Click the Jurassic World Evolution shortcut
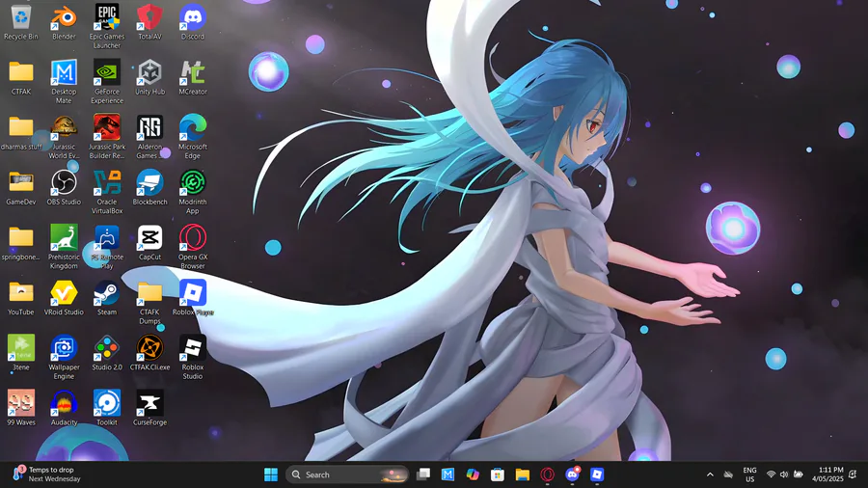The width and height of the screenshot is (868, 488). (x=64, y=137)
